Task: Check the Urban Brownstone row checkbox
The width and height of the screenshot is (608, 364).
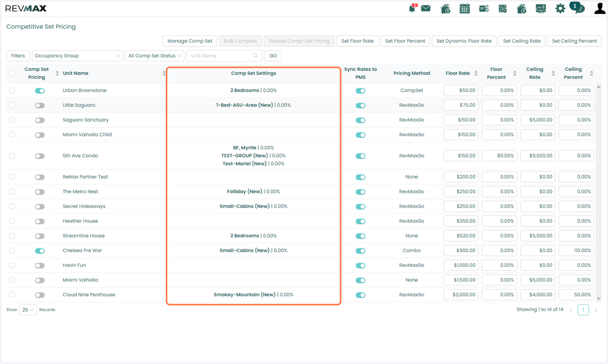Action: pos(12,91)
